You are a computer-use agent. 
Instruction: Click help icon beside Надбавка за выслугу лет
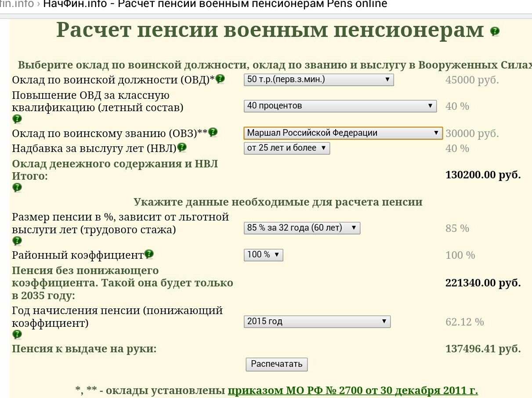(x=181, y=148)
